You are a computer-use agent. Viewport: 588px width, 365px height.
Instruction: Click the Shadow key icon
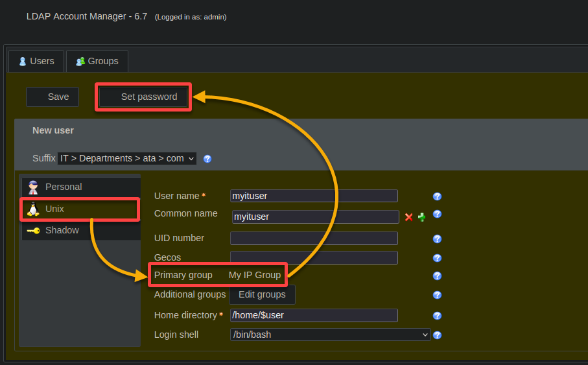[x=33, y=230]
